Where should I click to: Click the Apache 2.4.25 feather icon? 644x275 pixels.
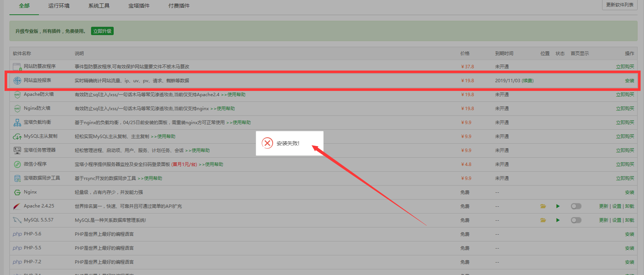[x=17, y=206]
